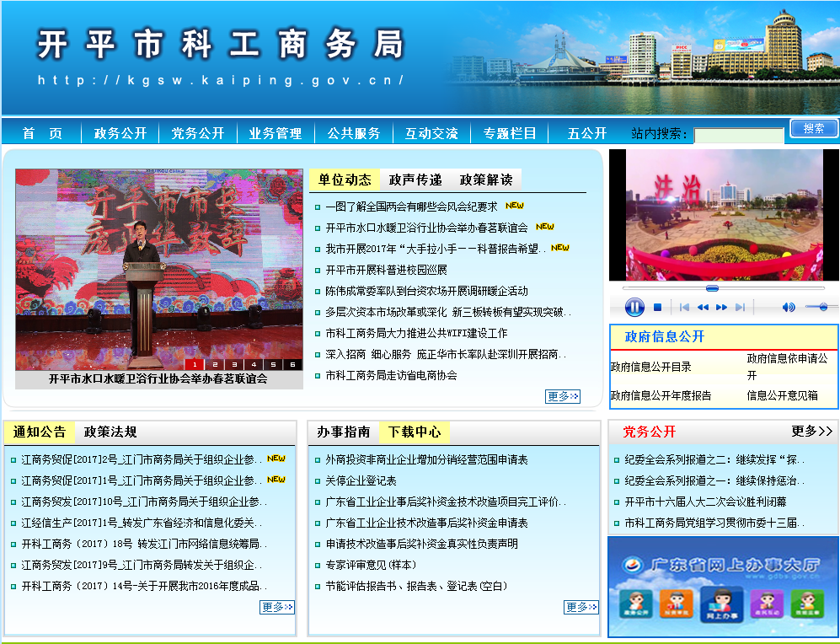840x644 pixels.
Task: Open download 外商投资非商业企业增加分销经营范围申请表
Action: (426, 459)
